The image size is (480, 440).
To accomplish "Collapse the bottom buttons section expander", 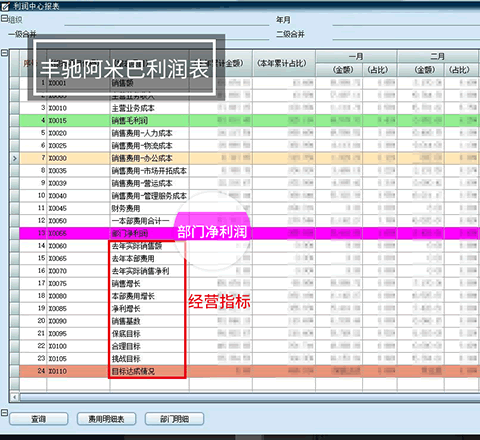I will click(x=4, y=412).
